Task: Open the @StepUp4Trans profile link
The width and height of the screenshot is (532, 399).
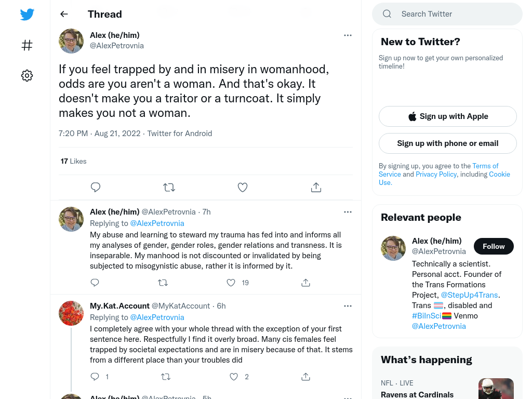Action: click(470, 295)
